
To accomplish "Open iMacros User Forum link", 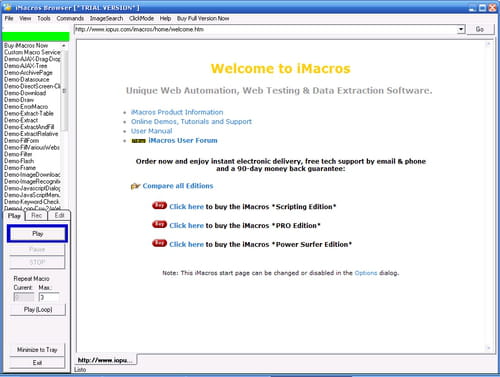I will [183, 140].
